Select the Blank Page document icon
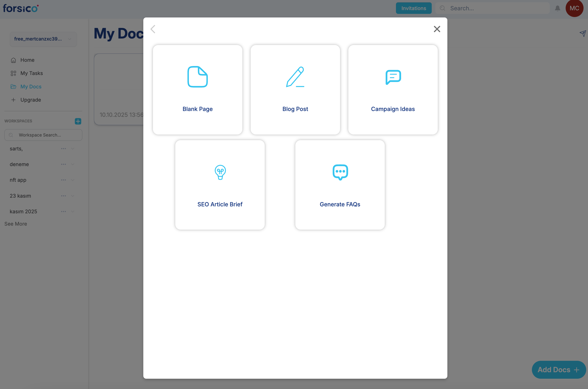 (x=197, y=77)
